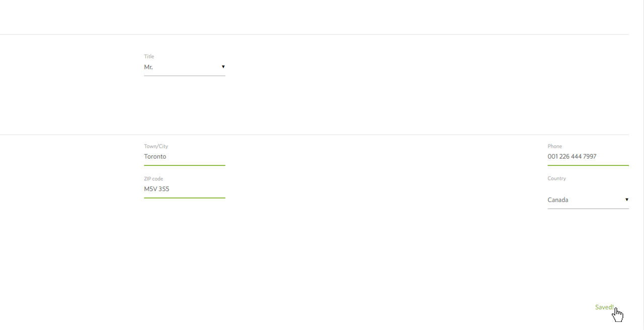Click the ZIP code field label
This screenshot has width=644, height=330.
point(153,179)
